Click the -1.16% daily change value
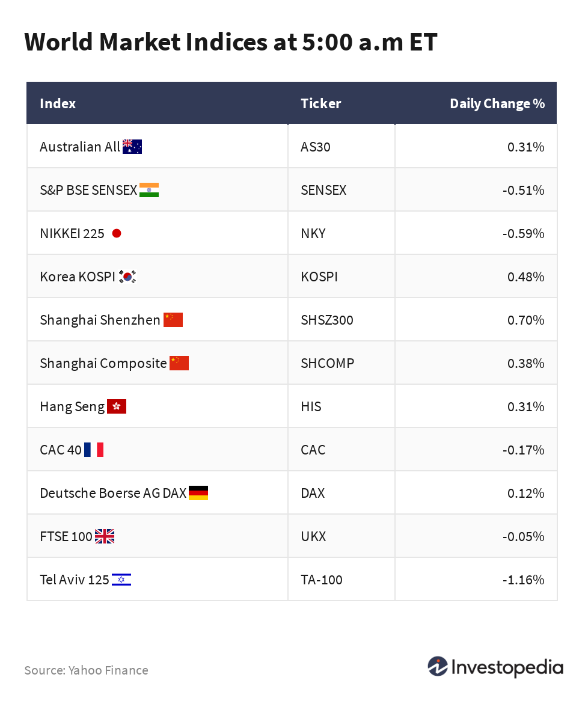Viewport: 588px width, 707px height. click(523, 580)
